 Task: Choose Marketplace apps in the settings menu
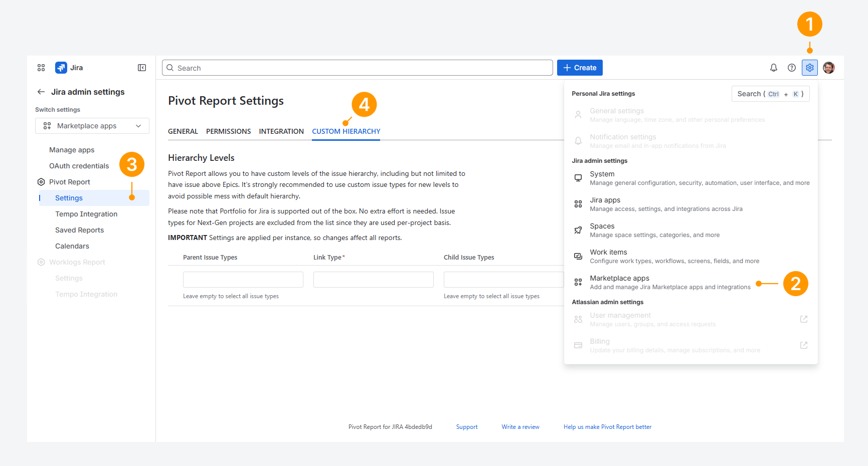(691, 282)
